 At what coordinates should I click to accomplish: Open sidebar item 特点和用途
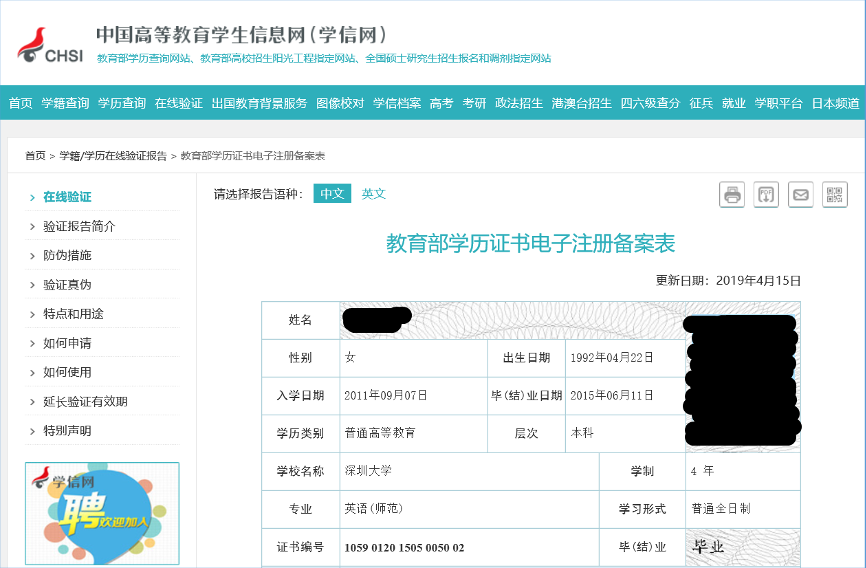[x=73, y=314]
